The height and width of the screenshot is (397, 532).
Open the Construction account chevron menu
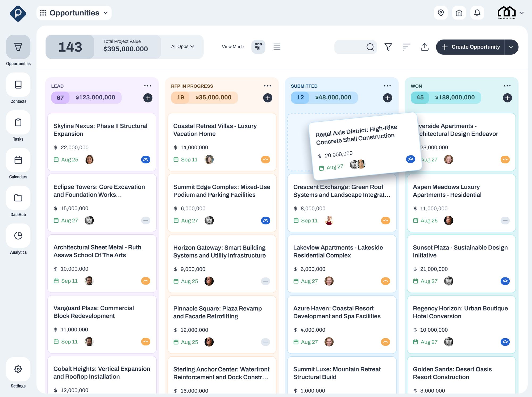[x=521, y=12]
